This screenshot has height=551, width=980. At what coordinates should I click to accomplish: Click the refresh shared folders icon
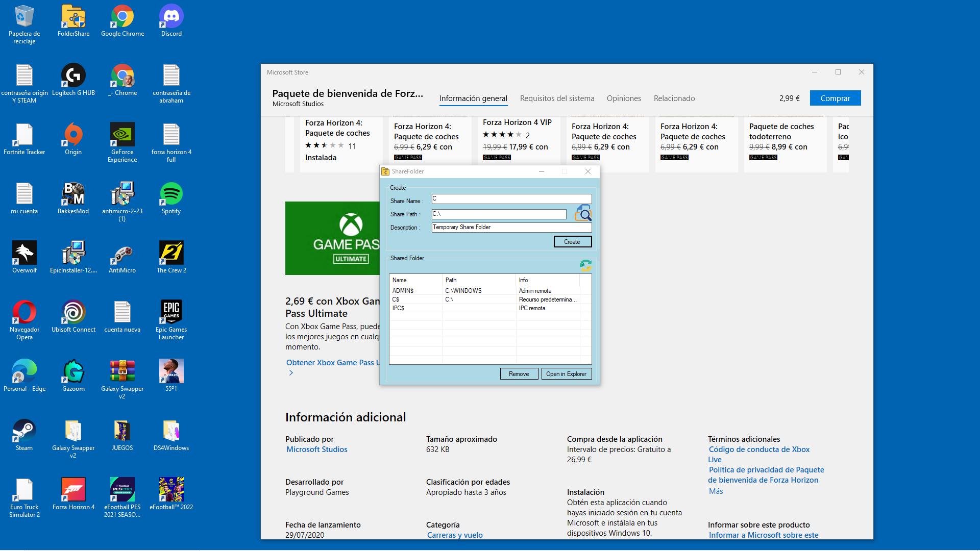click(585, 265)
